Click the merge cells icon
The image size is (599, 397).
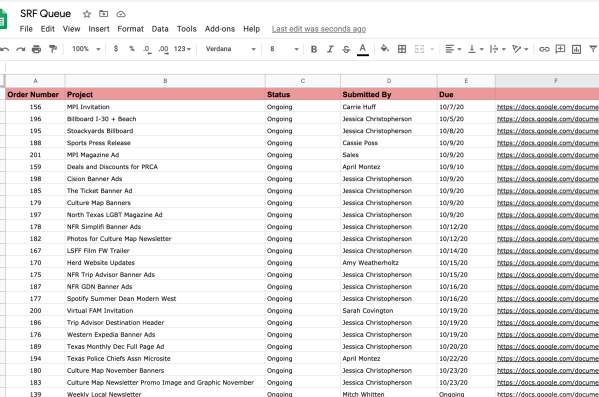coord(419,49)
